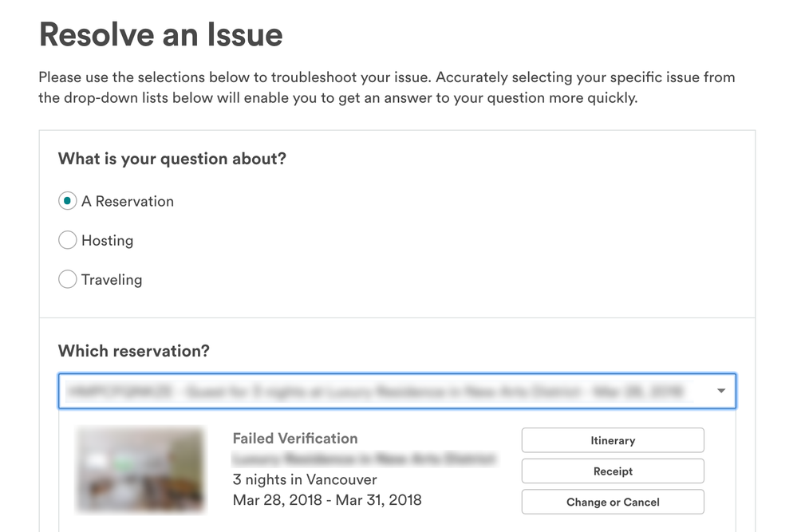The height and width of the screenshot is (532, 797).
Task: Expand the reservation dropdown arrow
Action: point(721,391)
